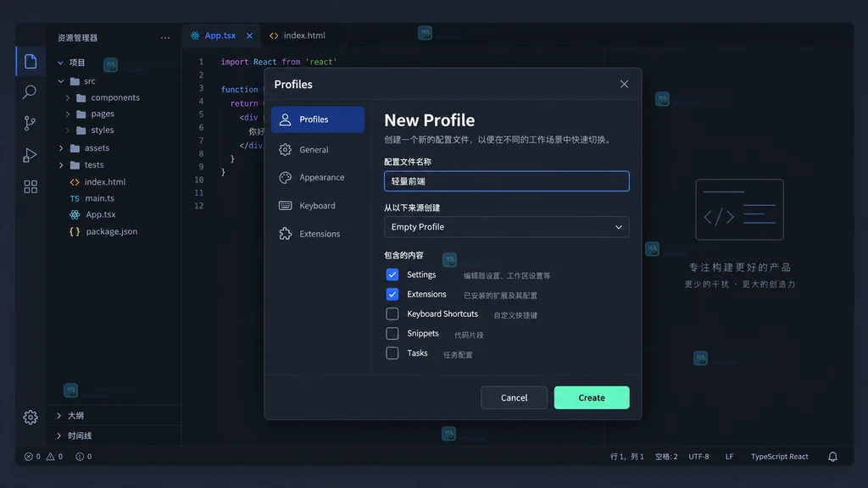868x488 pixels.
Task: Switch to the App.tsx editor tab
Action: (x=221, y=36)
